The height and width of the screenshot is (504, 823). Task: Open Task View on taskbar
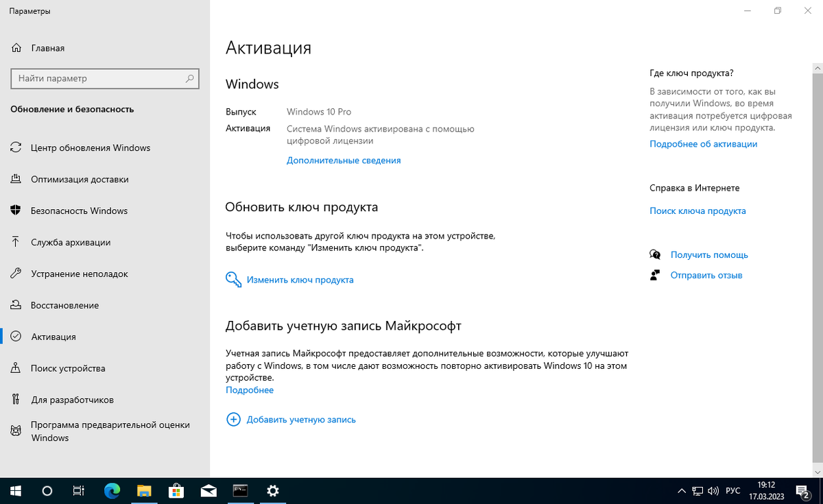pos(79,491)
